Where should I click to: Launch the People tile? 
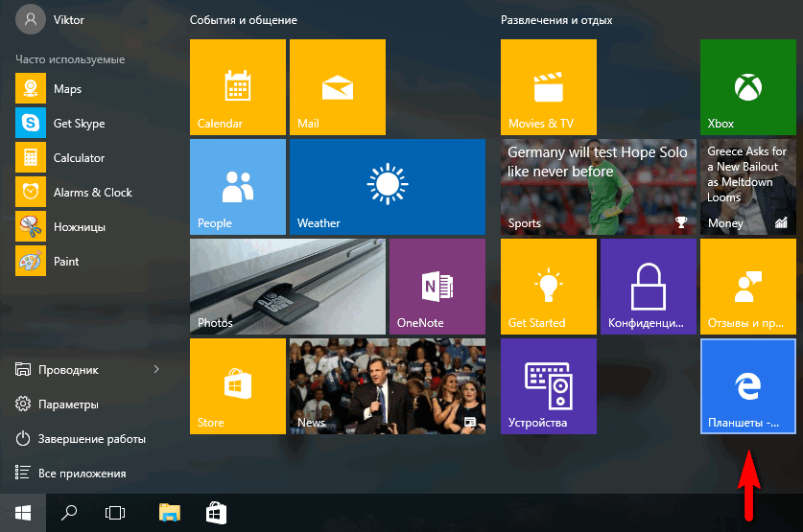click(238, 187)
